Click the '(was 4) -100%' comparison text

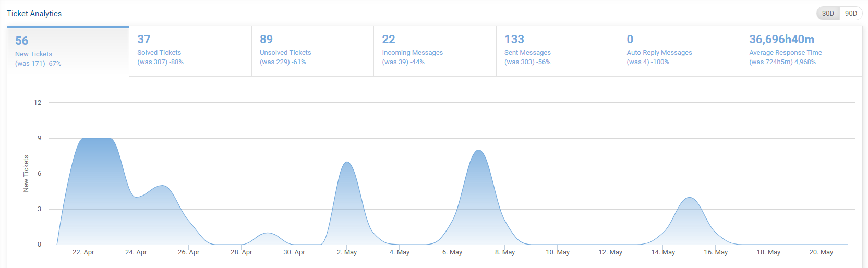648,62
